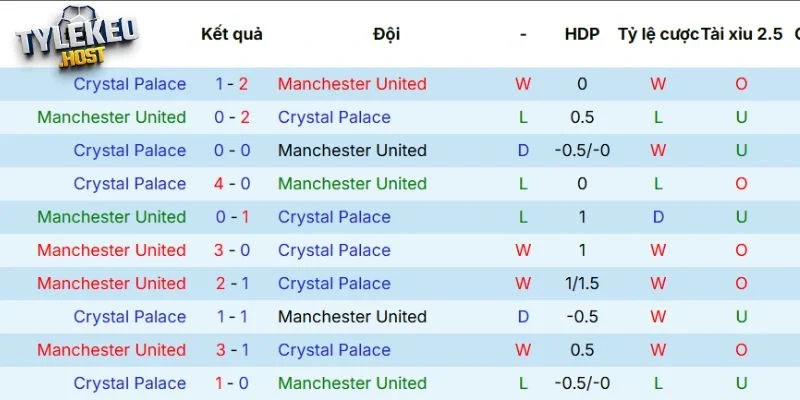Click Crystal Palace in the first row
Image resolution: width=800 pixels, height=400 pixels.
click(x=130, y=84)
